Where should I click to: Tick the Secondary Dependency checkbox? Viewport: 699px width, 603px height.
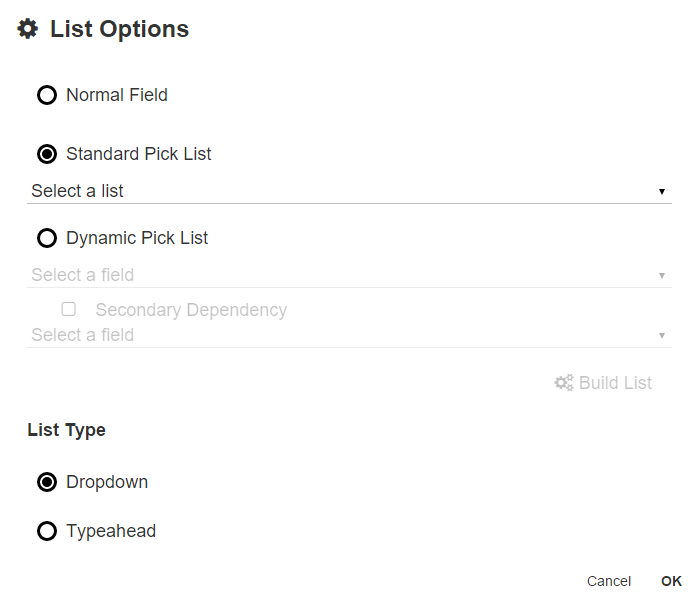point(69,310)
